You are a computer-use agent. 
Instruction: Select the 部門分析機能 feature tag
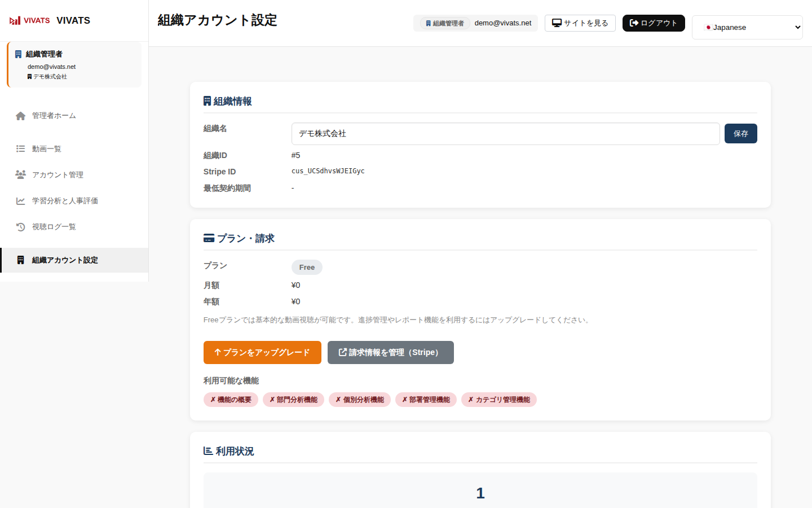point(293,400)
